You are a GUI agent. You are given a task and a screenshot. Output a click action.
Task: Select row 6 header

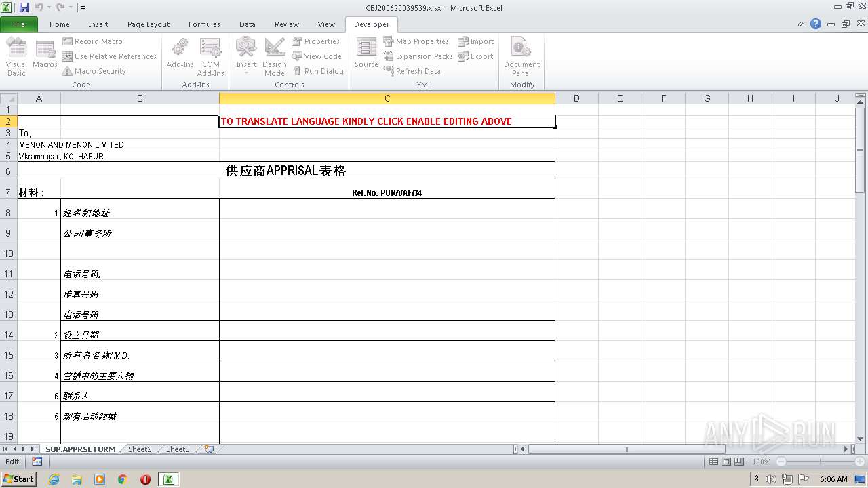pyautogui.click(x=8, y=171)
